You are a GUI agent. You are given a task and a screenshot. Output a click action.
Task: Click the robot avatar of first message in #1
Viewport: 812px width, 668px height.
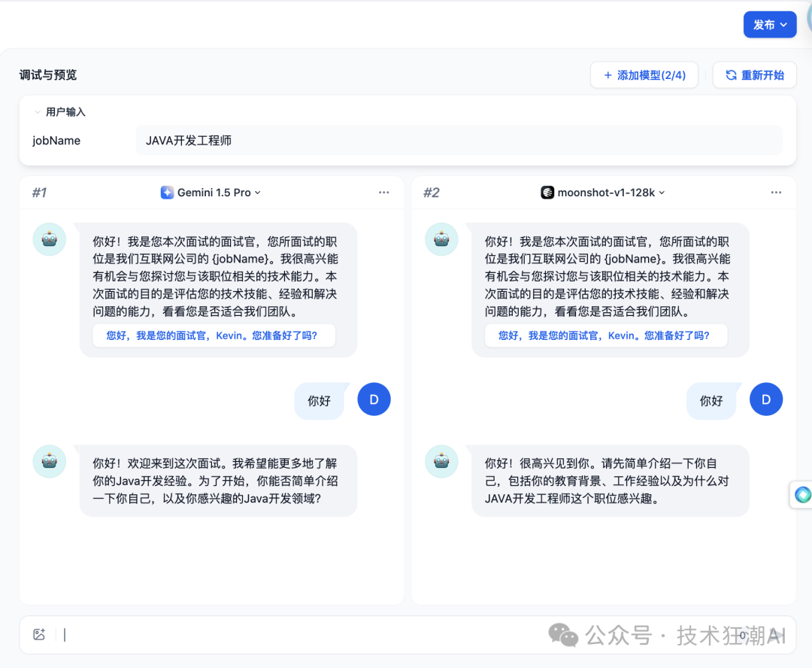point(49,239)
